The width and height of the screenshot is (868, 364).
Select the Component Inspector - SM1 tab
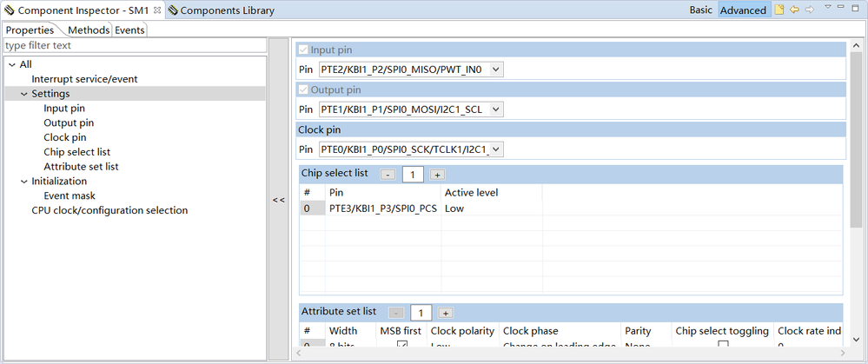83,10
